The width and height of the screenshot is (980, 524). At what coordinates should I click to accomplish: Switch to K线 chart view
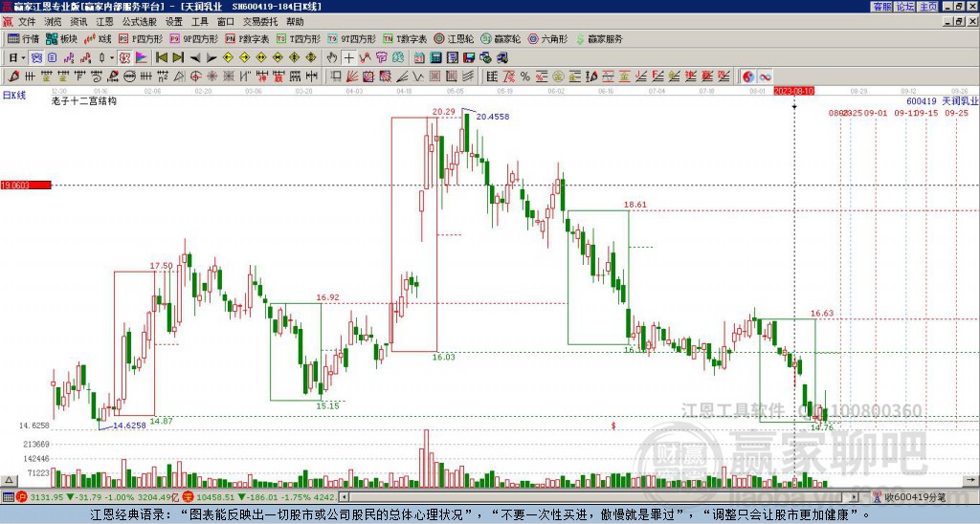pos(98,38)
